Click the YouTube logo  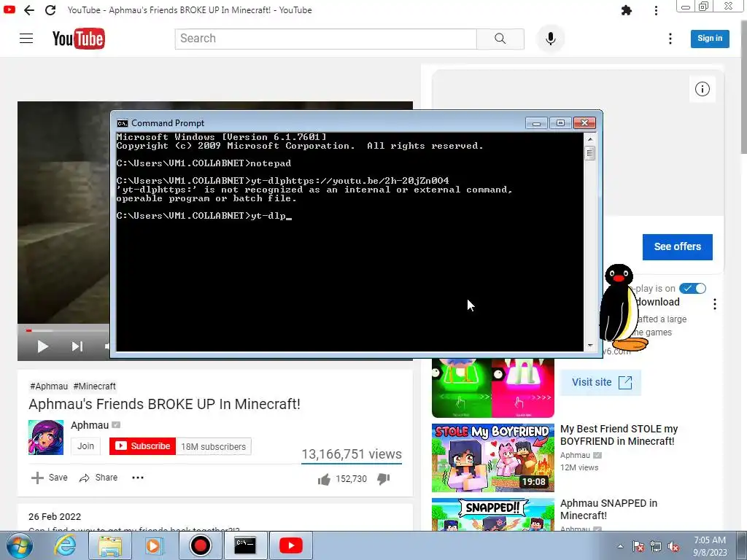click(x=79, y=39)
